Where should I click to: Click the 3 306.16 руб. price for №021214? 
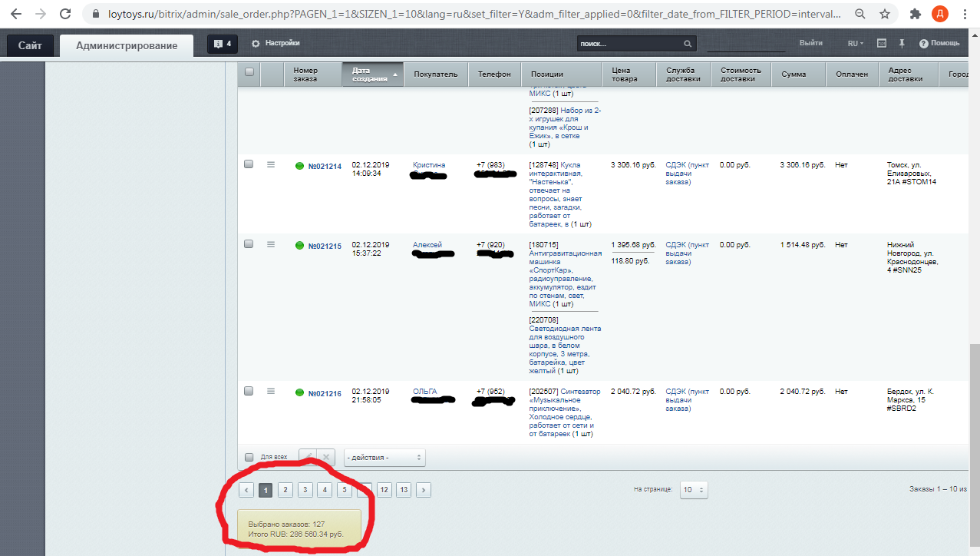(x=633, y=165)
